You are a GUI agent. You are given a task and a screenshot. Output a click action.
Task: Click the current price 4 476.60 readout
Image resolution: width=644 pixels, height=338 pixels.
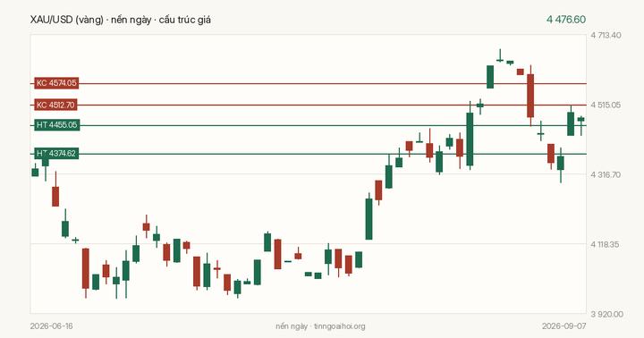[566, 20]
